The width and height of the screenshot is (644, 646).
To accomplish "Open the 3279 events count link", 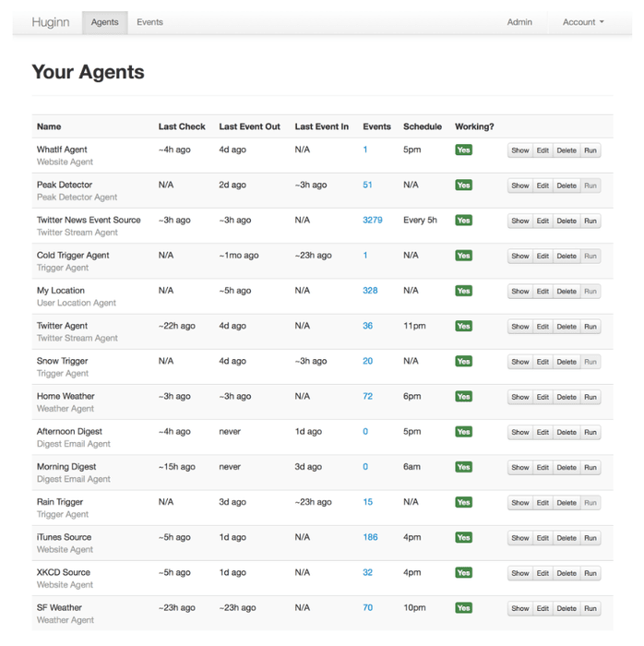I will click(373, 221).
